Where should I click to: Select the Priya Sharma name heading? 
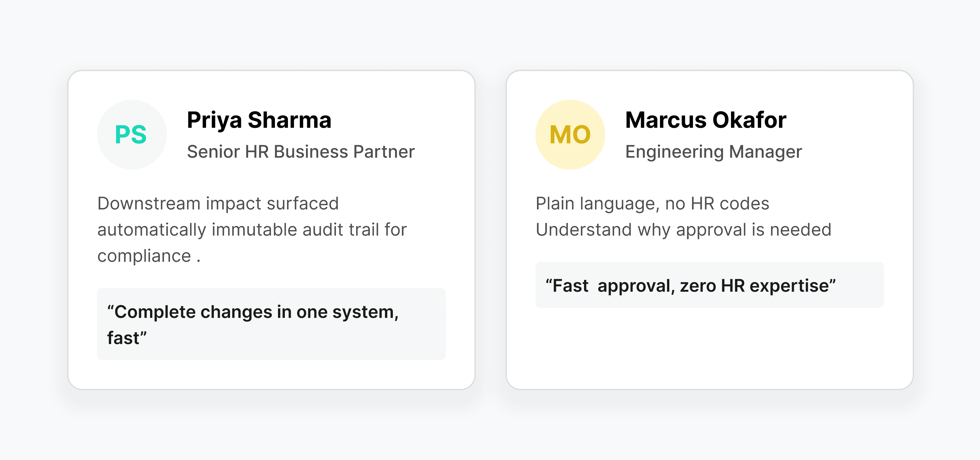259,120
